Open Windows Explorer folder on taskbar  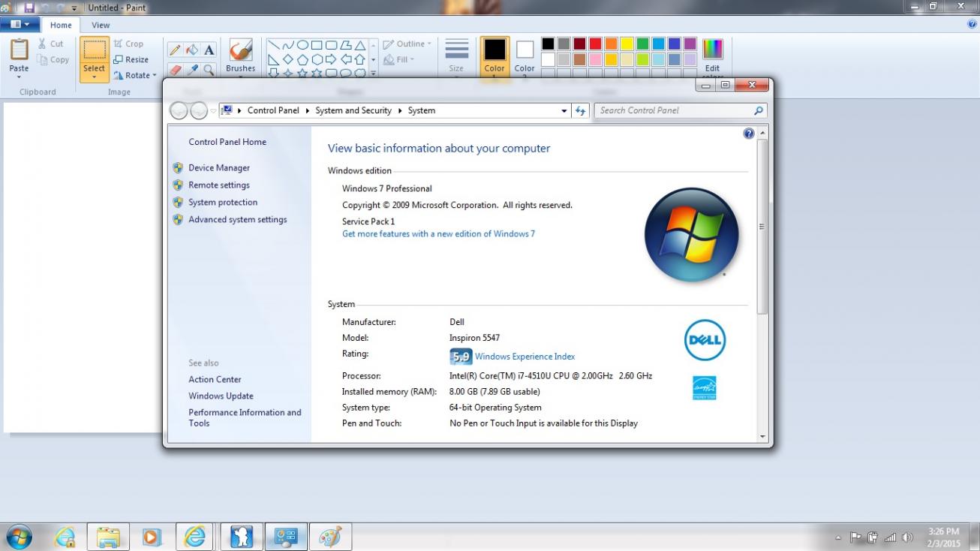point(107,537)
